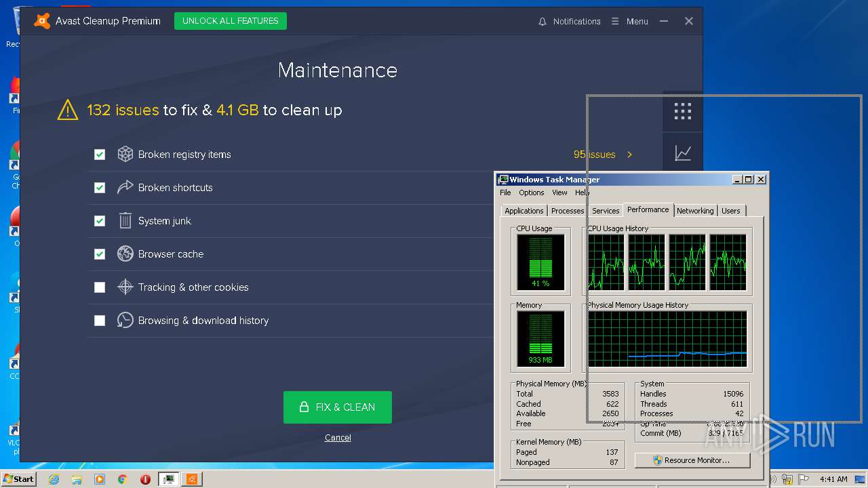Select the System junk label
This screenshot has width=868, height=488.
pyautogui.click(x=165, y=221)
